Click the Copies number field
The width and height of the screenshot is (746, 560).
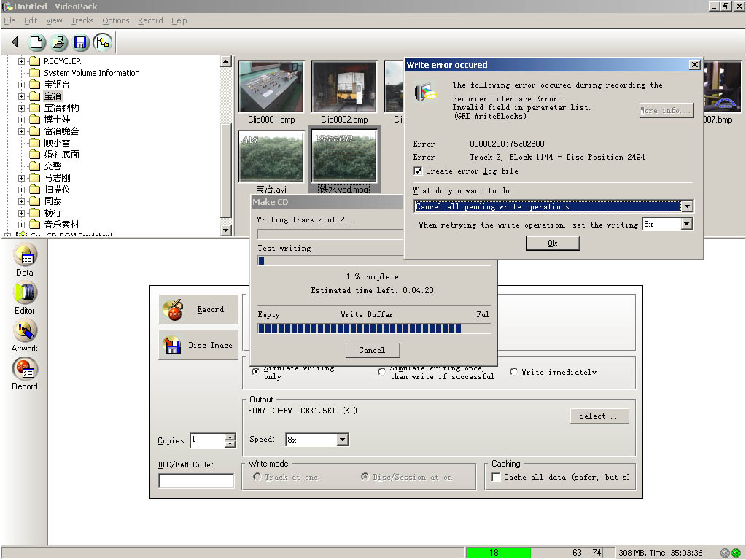pyautogui.click(x=207, y=440)
